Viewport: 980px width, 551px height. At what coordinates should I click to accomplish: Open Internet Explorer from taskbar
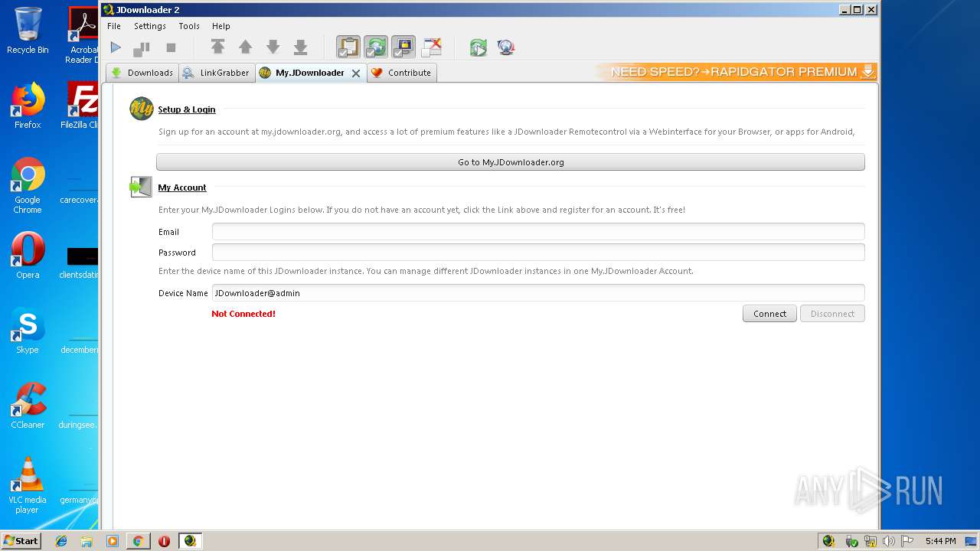click(61, 541)
